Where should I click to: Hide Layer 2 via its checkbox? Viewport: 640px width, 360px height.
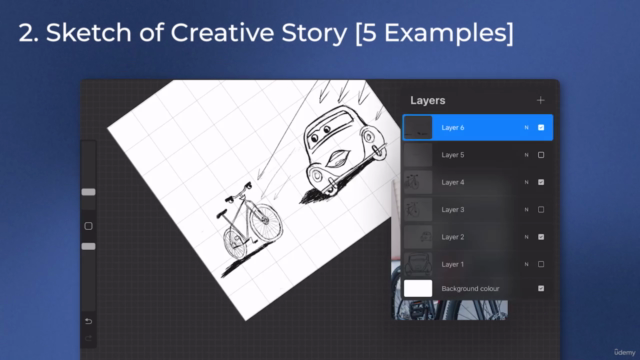(x=541, y=237)
